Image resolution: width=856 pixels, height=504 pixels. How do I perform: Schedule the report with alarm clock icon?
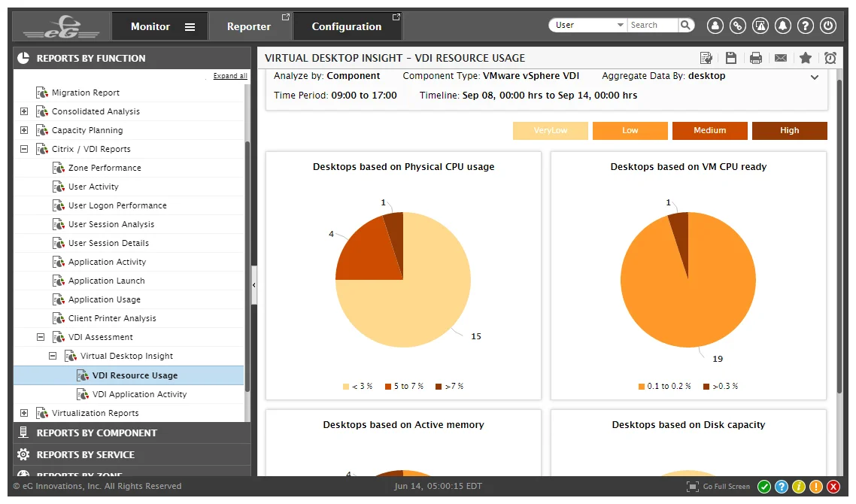[x=830, y=58]
